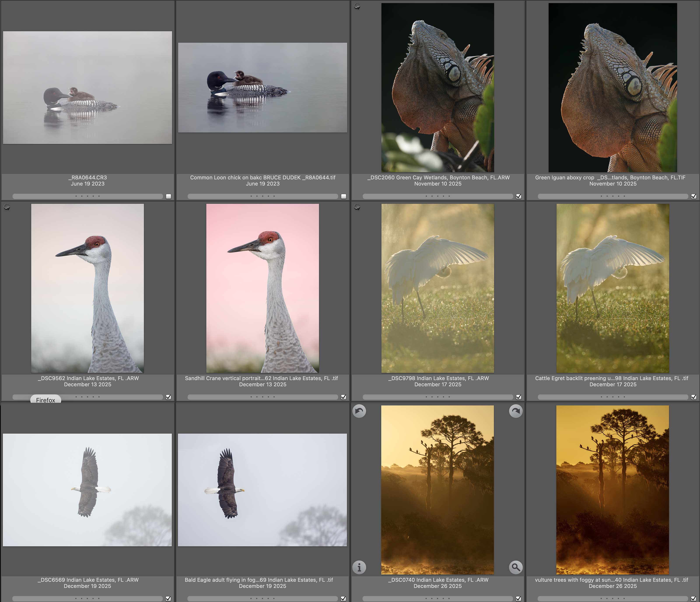Image resolution: width=700 pixels, height=602 pixels.
Task: Rotate the _DSC0740 photo clockwise
Action: point(516,411)
